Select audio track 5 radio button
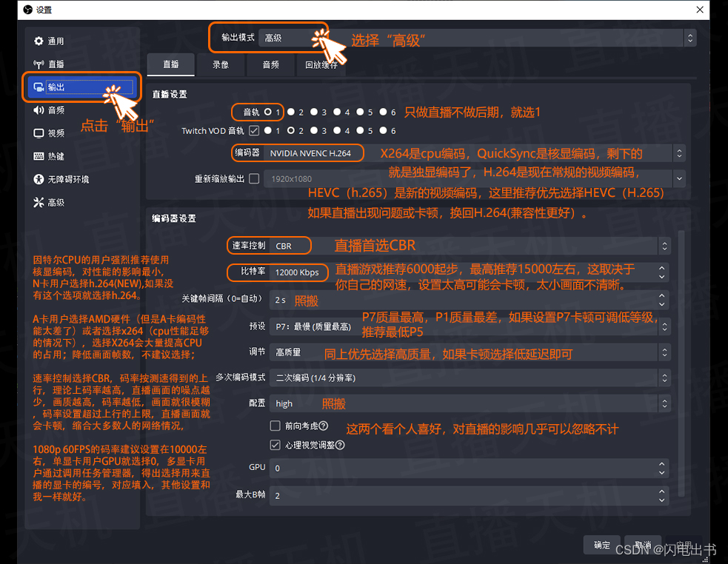Image resolution: width=728 pixels, height=564 pixels. pyautogui.click(x=360, y=112)
